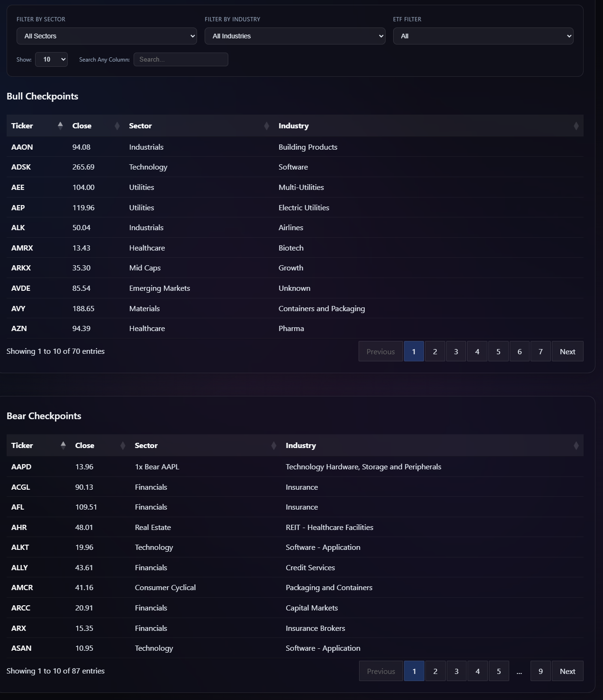Sort Bear Checkpoints by Industry sort arrows

pos(576,446)
